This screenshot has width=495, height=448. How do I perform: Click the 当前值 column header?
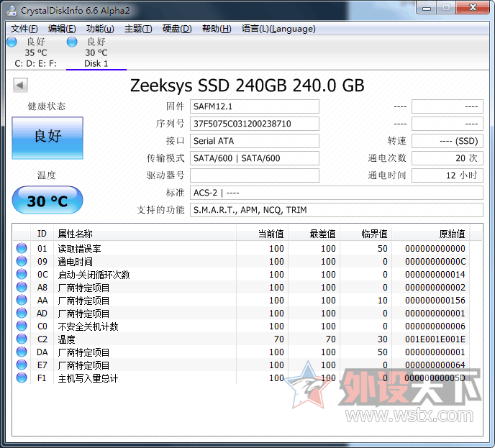point(262,234)
